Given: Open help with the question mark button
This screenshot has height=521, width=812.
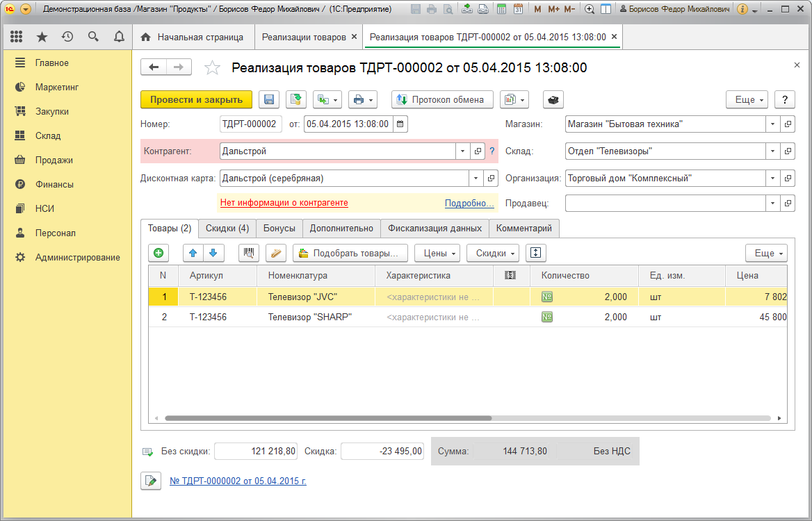Looking at the screenshot, I should [785, 100].
